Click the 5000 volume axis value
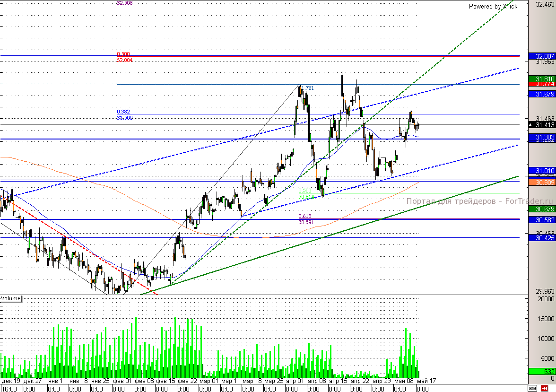The image size is (556, 392). pyautogui.click(x=548, y=358)
